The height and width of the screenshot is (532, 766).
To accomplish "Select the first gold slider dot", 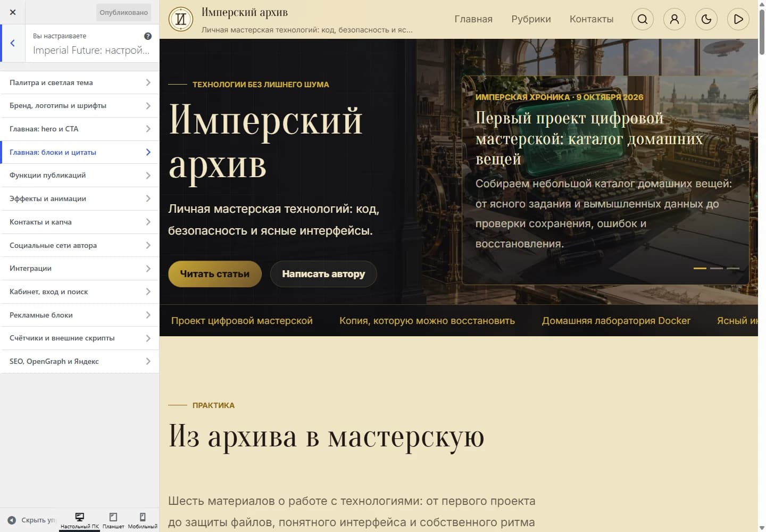I will (x=700, y=268).
